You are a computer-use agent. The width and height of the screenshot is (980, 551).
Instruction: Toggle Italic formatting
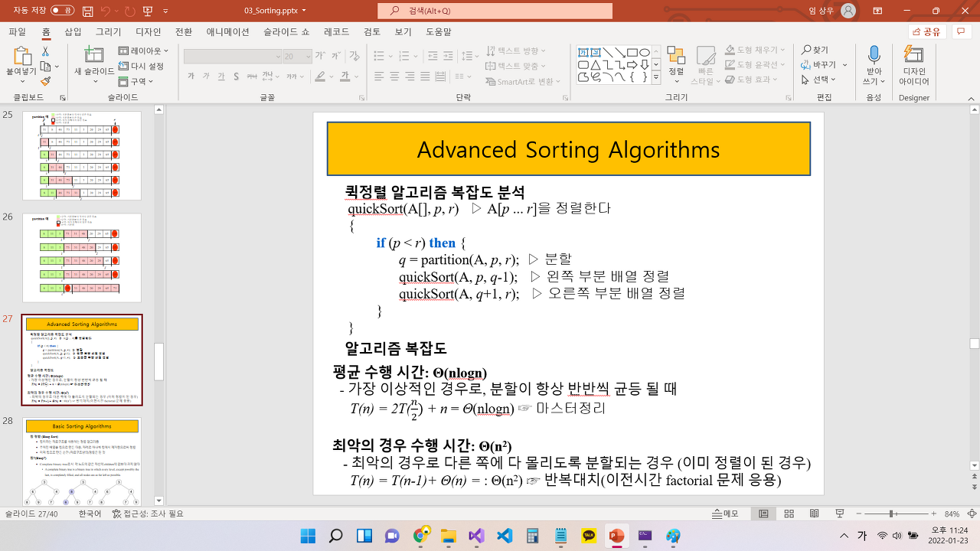click(x=207, y=77)
